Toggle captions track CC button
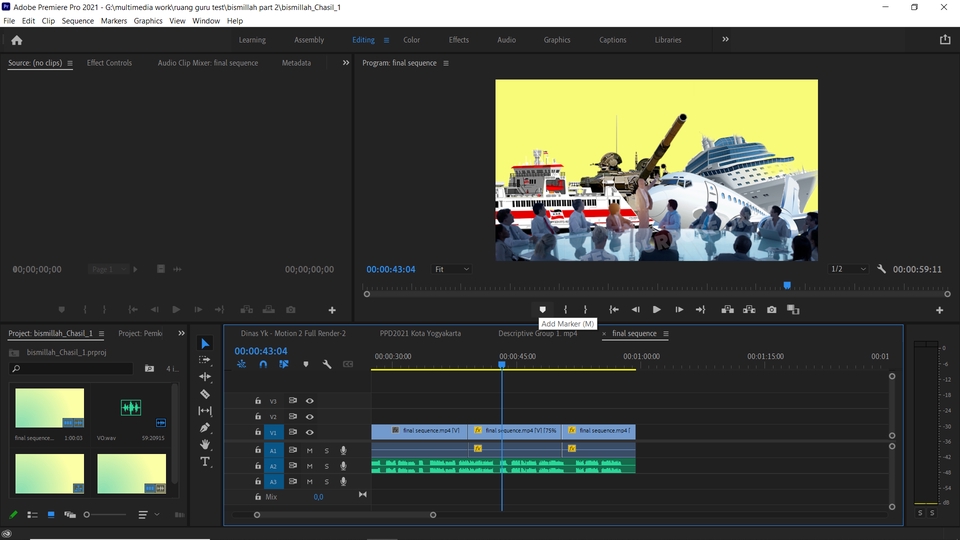This screenshot has height=540, width=960. (x=348, y=364)
